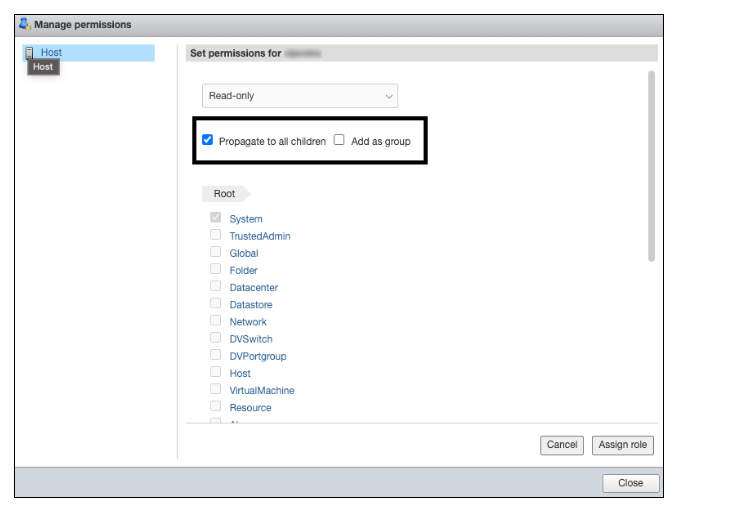
Task: Click the Assign role button
Action: (622, 445)
